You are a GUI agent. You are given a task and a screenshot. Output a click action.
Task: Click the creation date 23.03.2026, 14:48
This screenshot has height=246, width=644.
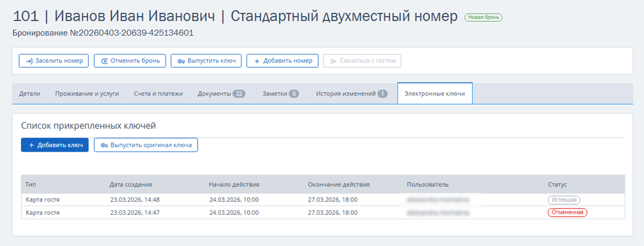134,200
